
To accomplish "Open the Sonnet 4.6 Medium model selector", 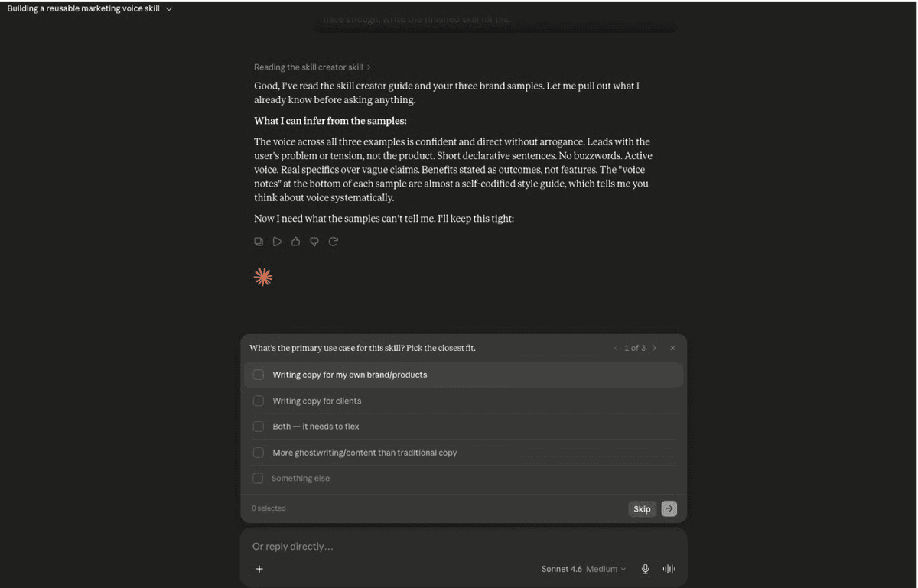I will click(x=583, y=569).
